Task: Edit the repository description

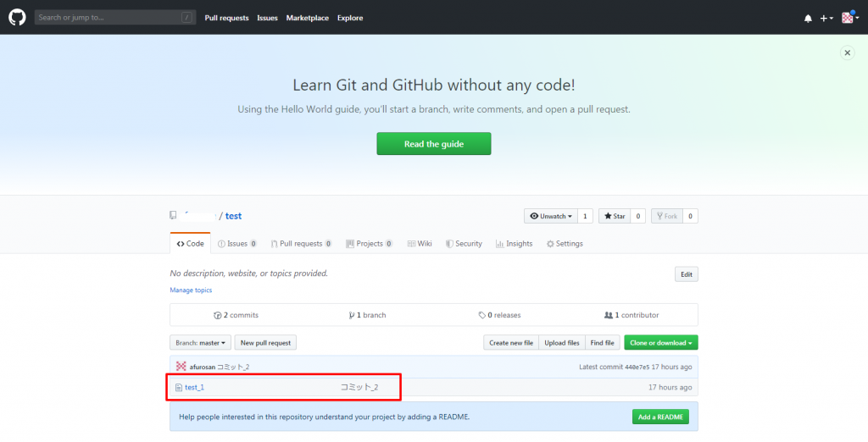Action: [687, 274]
